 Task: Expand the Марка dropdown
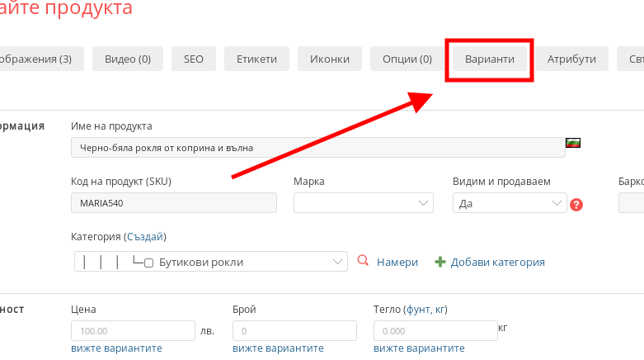[x=364, y=203]
